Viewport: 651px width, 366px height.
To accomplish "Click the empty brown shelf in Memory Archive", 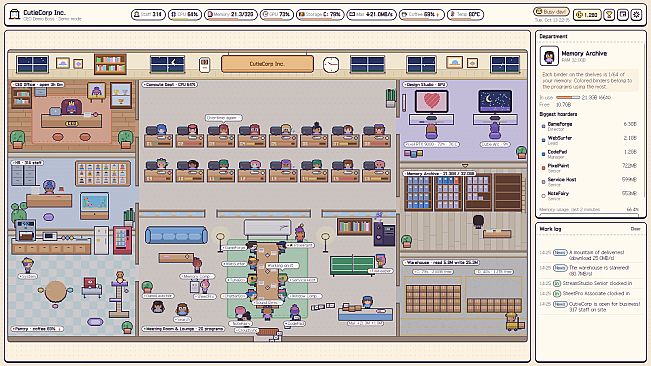I will click(x=508, y=193).
